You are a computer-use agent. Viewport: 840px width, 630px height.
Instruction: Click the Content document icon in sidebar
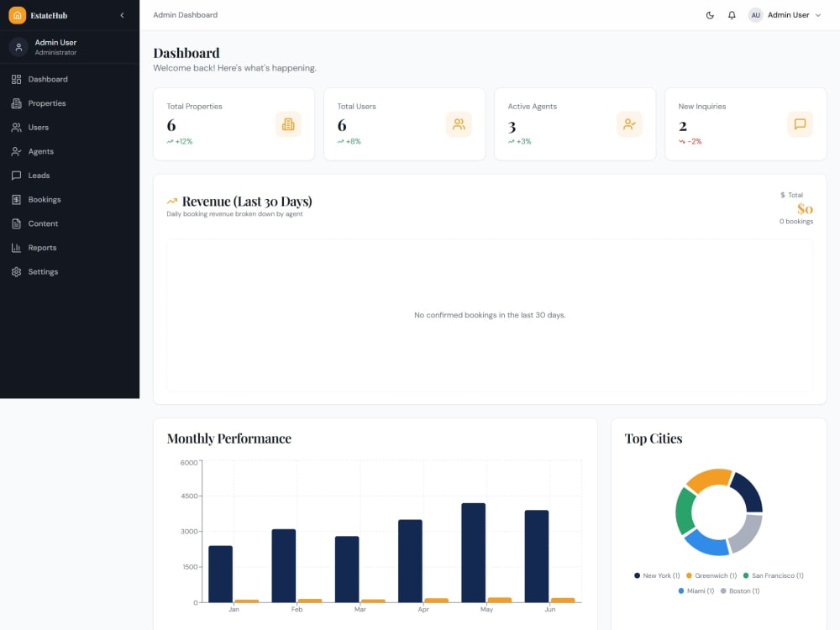[16, 224]
